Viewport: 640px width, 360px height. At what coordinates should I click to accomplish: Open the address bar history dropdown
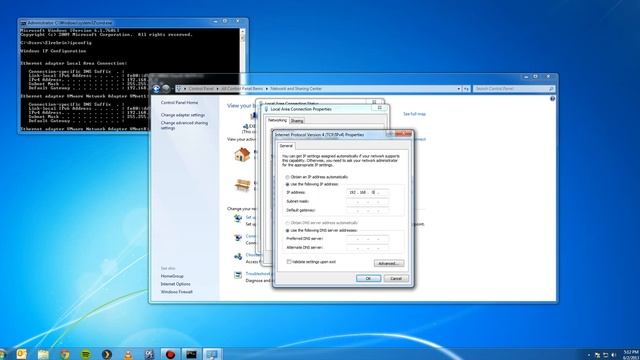459,89
